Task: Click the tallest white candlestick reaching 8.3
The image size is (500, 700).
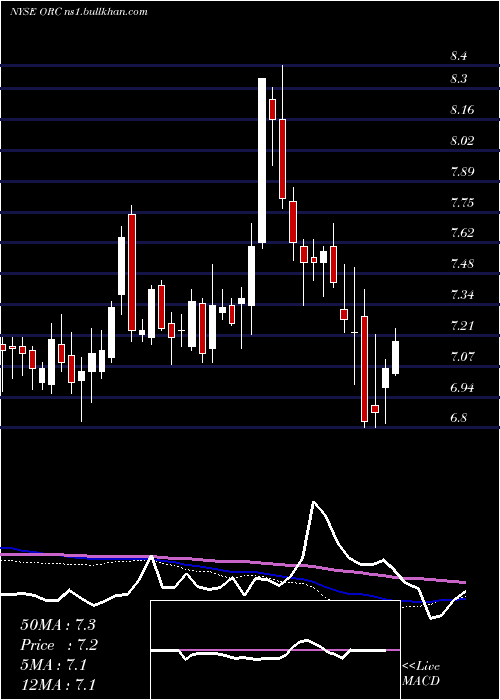Action: pos(262,161)
